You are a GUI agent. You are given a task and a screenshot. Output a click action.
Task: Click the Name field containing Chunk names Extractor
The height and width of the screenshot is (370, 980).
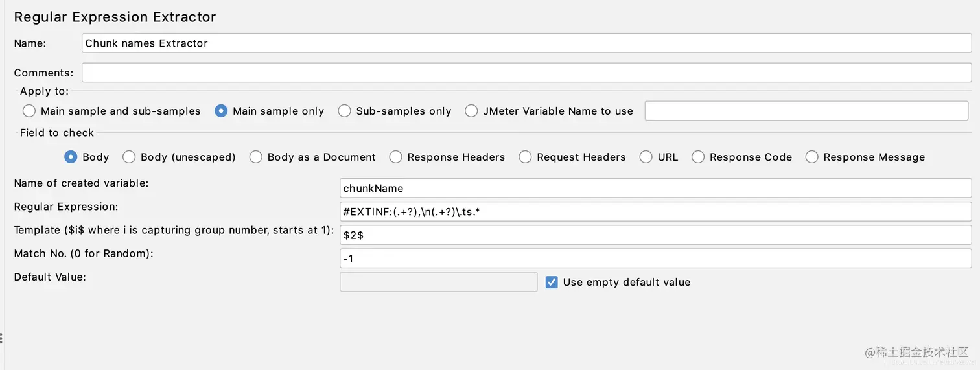click(x=526, y=43)
